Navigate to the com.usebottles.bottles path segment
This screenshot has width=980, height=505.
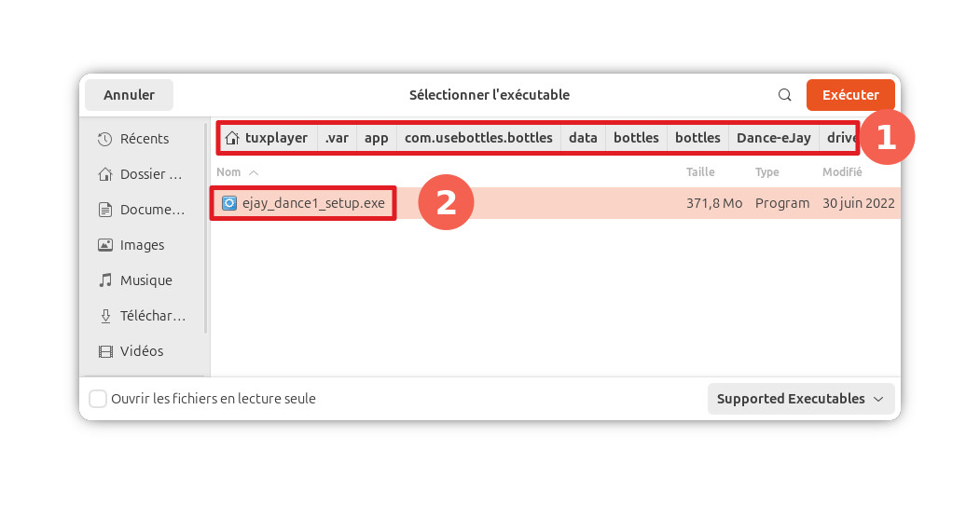[x=478, y=138]
